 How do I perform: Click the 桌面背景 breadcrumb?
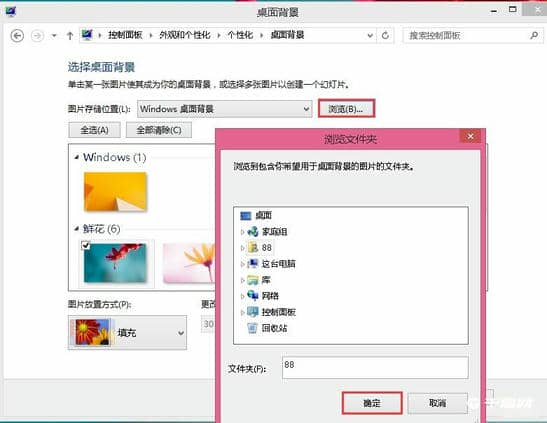point(287,35)
